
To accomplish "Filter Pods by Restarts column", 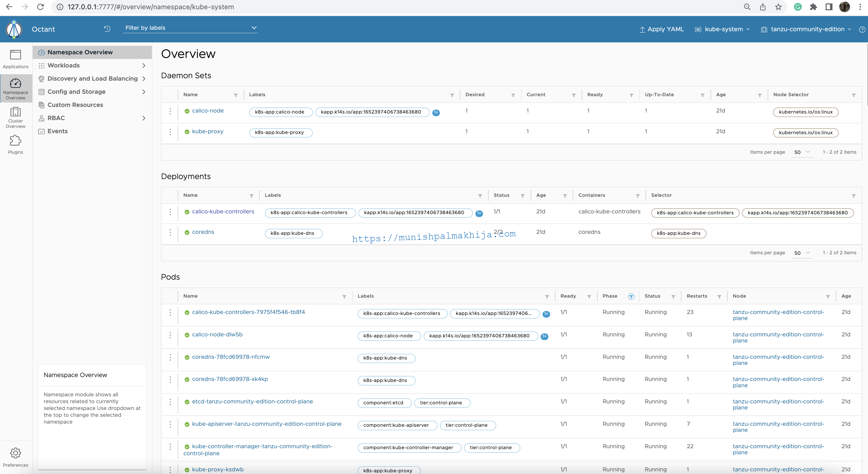I will click(x=720, y=296).
